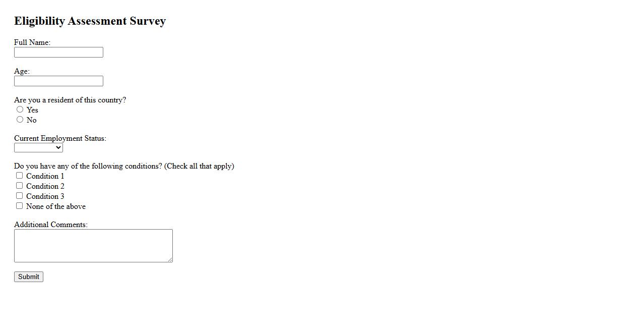Screen dimensions: 644x328
Task: Open the Current Employment Status dropdown
Action: pos(38,148)
